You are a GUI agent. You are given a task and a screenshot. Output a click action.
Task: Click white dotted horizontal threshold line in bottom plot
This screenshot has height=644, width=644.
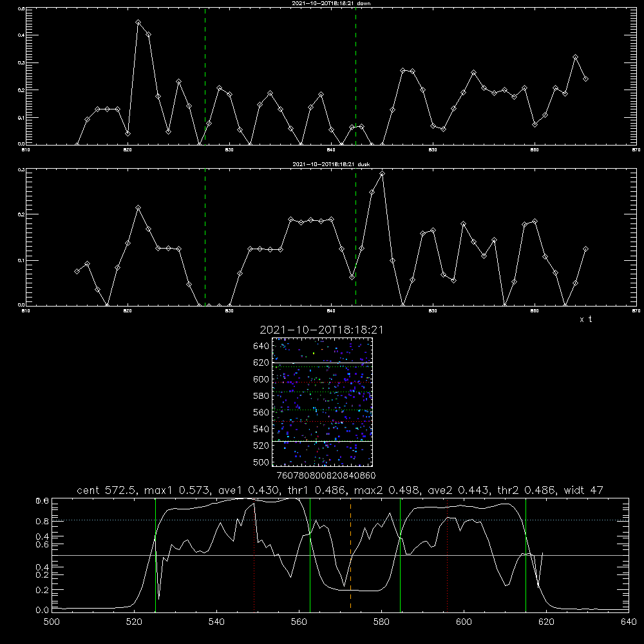(341, 520)
